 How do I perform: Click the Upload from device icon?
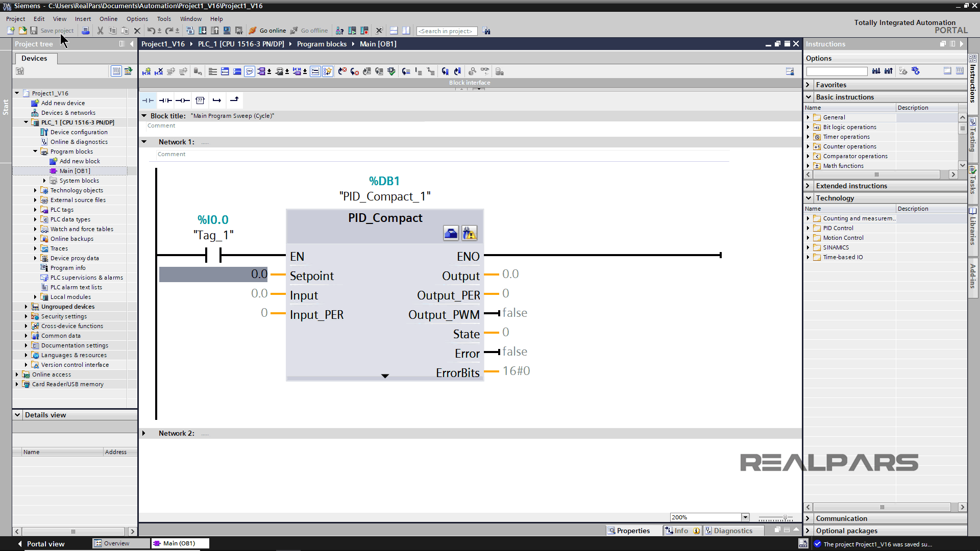[x=215, y=31]
